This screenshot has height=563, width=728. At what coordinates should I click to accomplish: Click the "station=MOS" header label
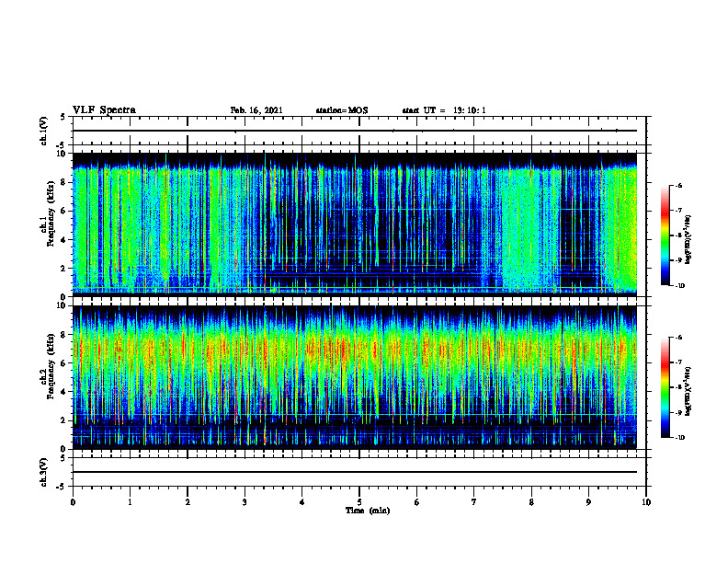click(x=342, y=110)
